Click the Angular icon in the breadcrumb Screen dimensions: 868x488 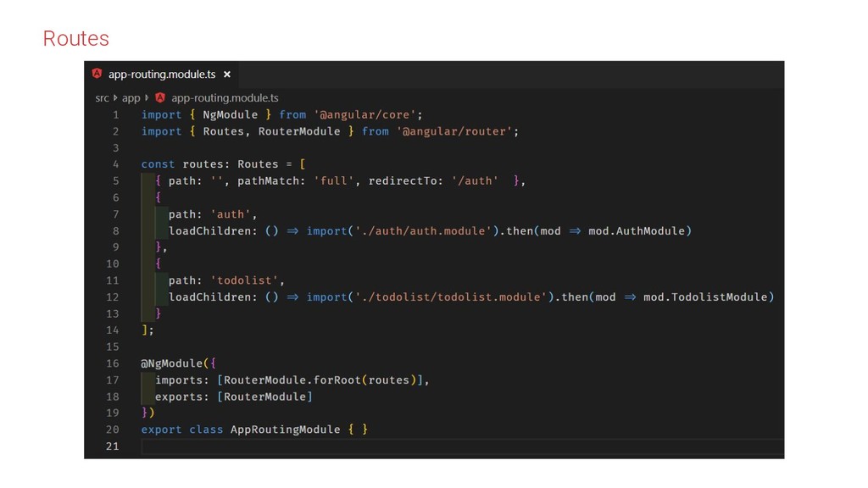[160, 98]
